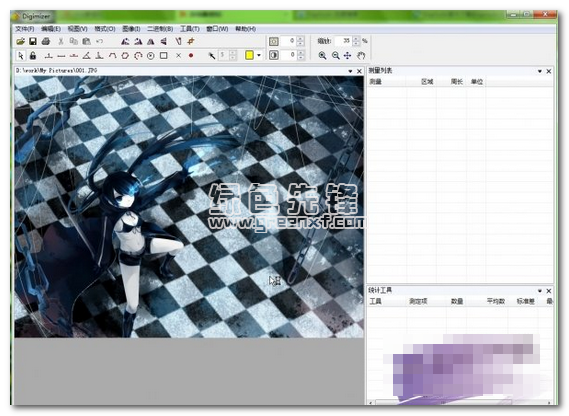Open the 图像(I) menu
The height and width of the screenshot is (416, 569).
tap(131, 29)
